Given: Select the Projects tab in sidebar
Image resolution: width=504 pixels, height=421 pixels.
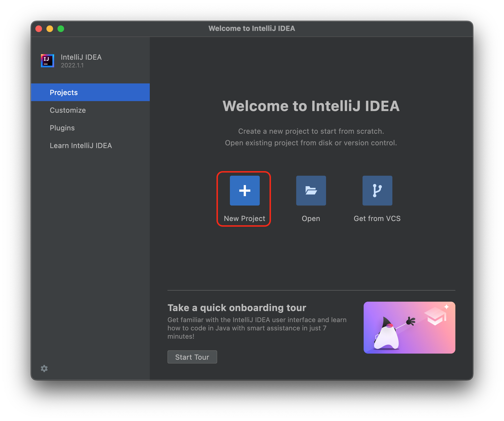Looking at the screenshot, I should click(90, 92).
